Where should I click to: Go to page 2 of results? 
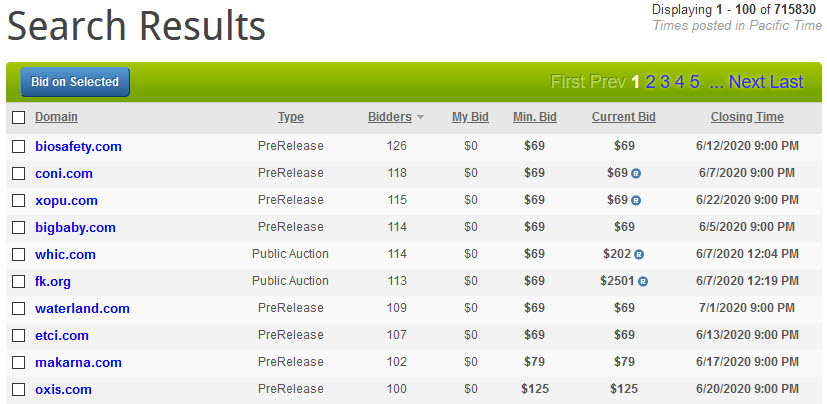(650, 82)
